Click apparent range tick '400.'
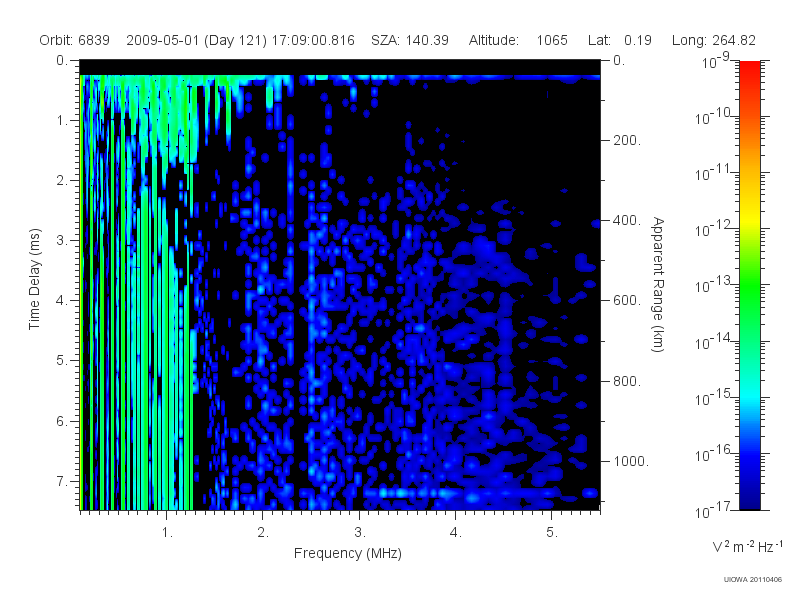Image resolution: width=800 pixels, height=600 pixels. (x=627, y=220)
